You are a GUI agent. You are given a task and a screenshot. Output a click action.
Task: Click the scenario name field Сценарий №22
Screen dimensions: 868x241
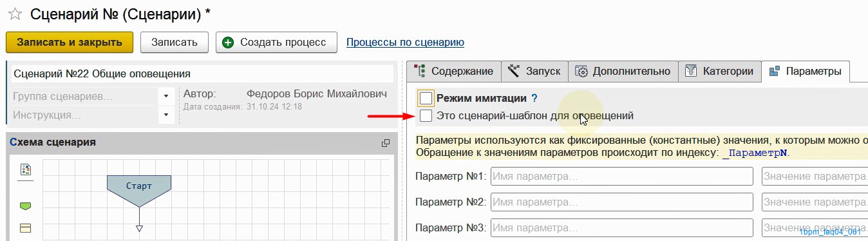click(x=202, y=74)
